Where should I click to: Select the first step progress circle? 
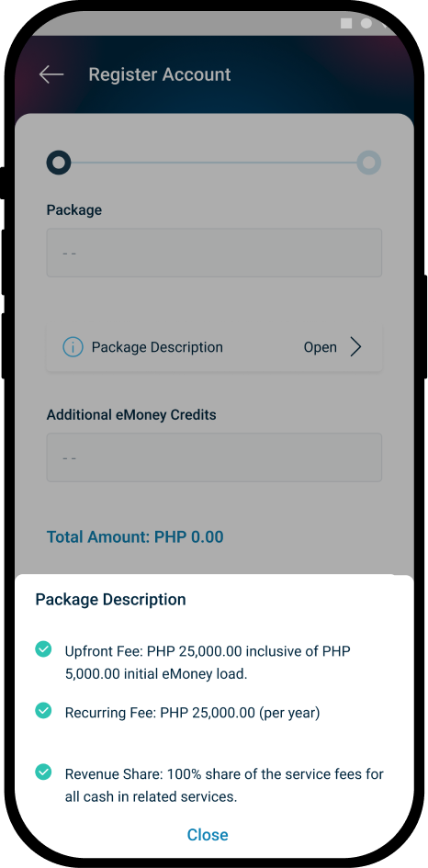59,163
